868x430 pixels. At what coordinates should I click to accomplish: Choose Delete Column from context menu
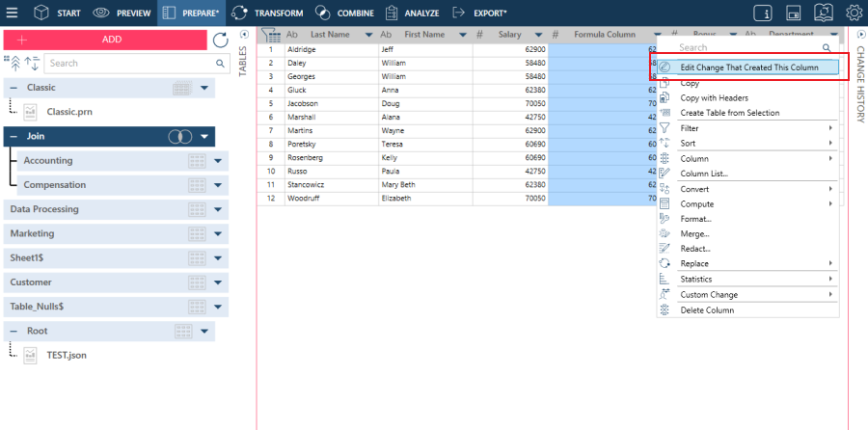(x=707, y=309)
